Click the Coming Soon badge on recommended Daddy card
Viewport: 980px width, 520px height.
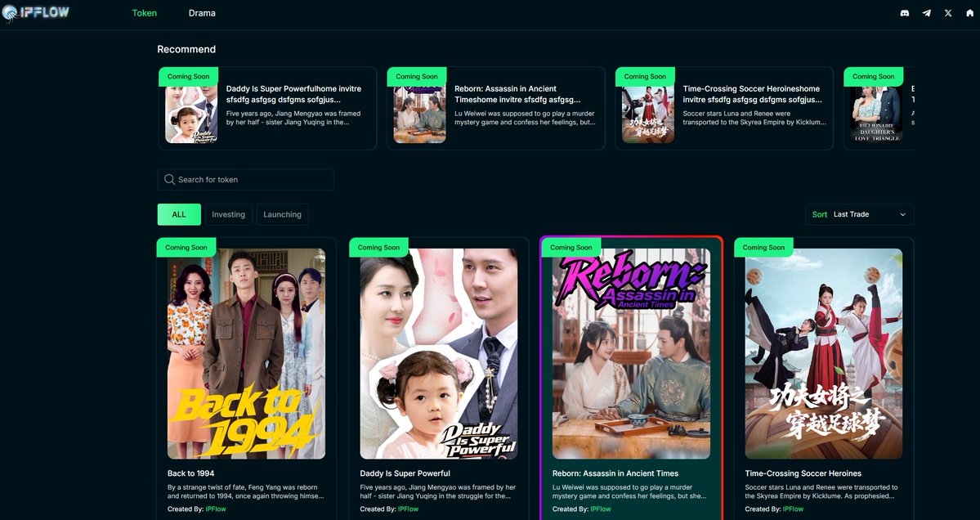click(x=188, y=76)
